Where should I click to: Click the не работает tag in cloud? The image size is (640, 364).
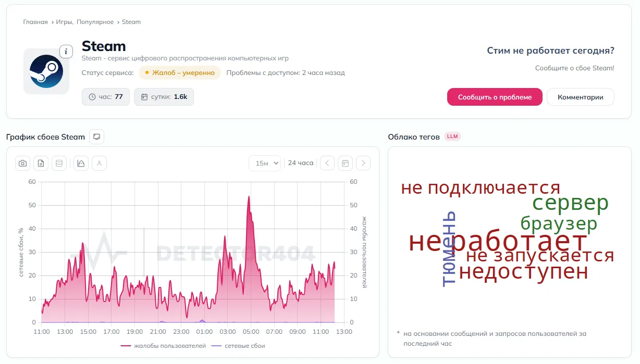tap(498, 242)
